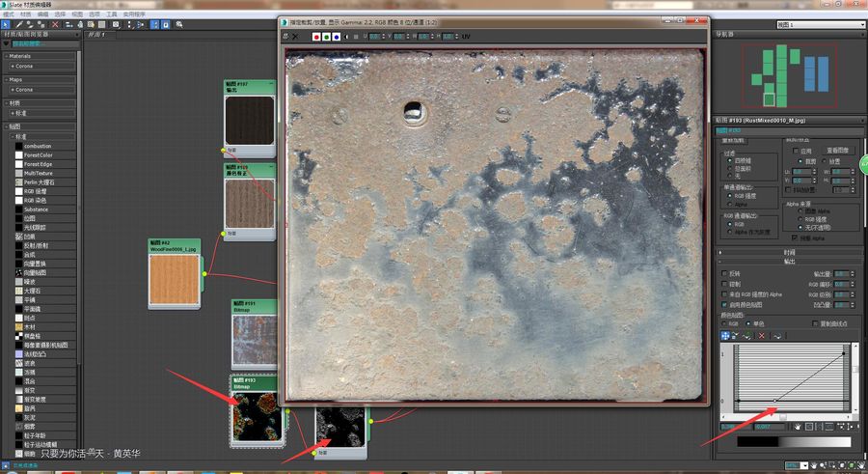Activate the Select tool in Slate toolbar
Image resolution: width=868 pixels, height=474 pixels.
(5, 24)
